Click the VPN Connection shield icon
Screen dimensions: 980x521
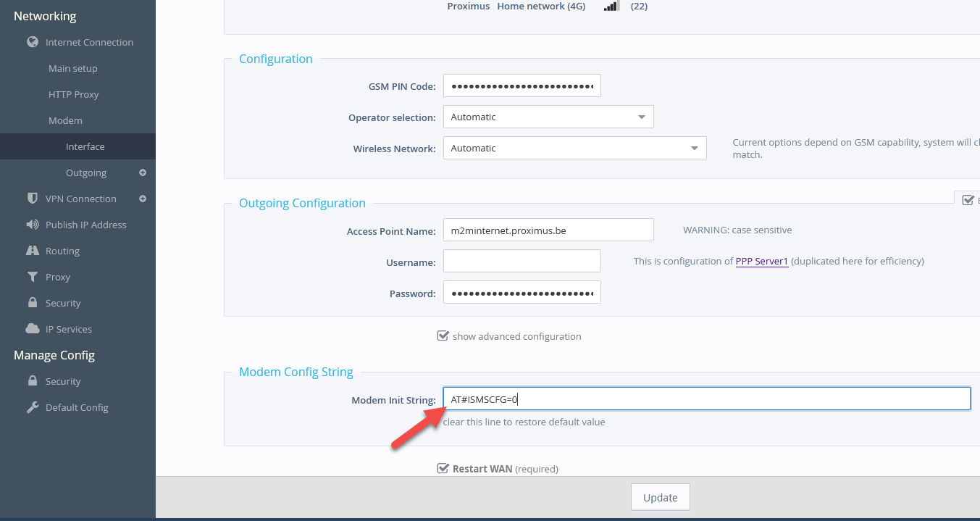pyautogui.click(x=32, y=198)
